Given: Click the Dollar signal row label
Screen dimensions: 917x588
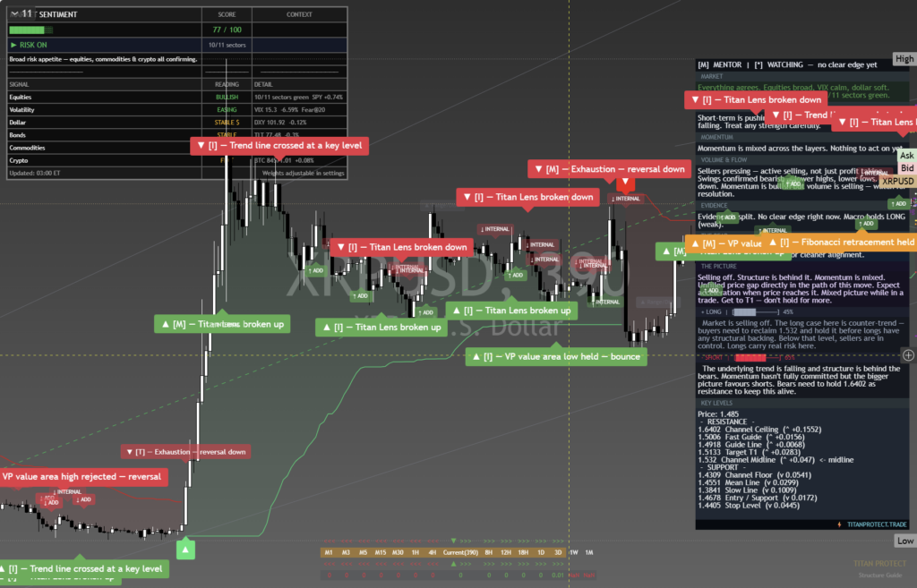Looking at the screenshot, I should click(x=18, y=123).
